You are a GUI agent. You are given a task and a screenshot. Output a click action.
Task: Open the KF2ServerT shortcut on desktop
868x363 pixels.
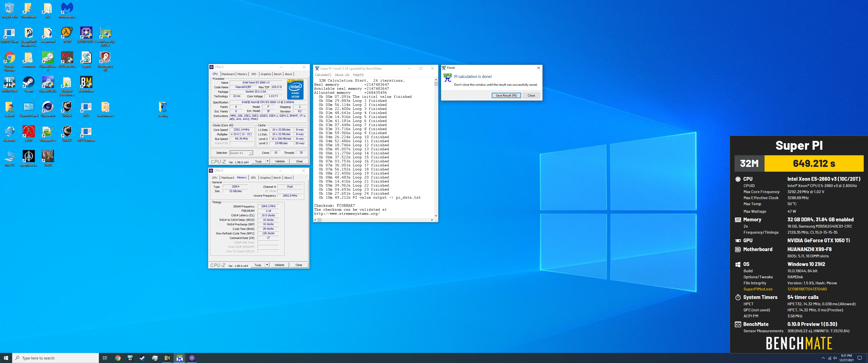[67, 60]
